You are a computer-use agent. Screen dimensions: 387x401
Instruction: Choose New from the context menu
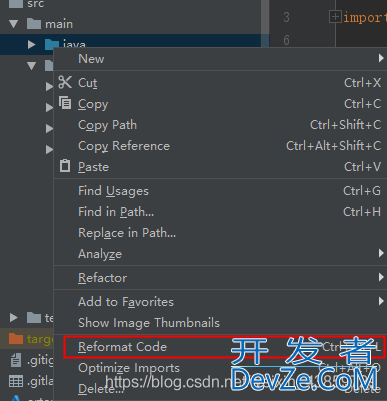click(220, 59)
